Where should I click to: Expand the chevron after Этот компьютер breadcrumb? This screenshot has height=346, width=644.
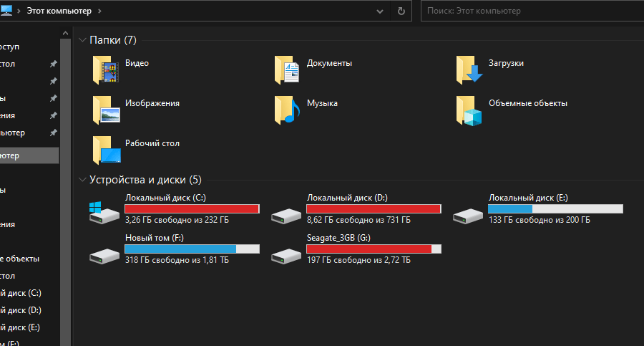click(99, 11)
